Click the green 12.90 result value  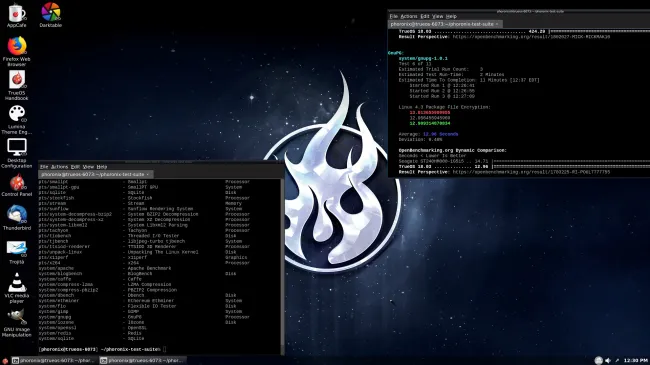point(430,123)
